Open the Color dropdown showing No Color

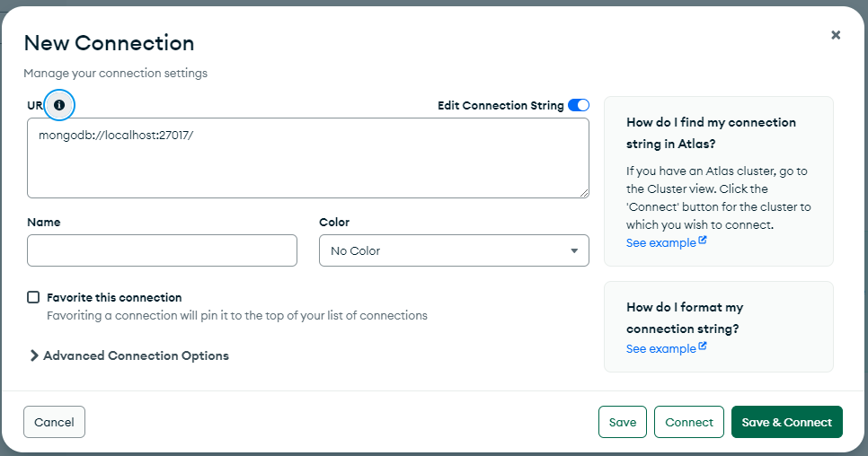point(454,251)
